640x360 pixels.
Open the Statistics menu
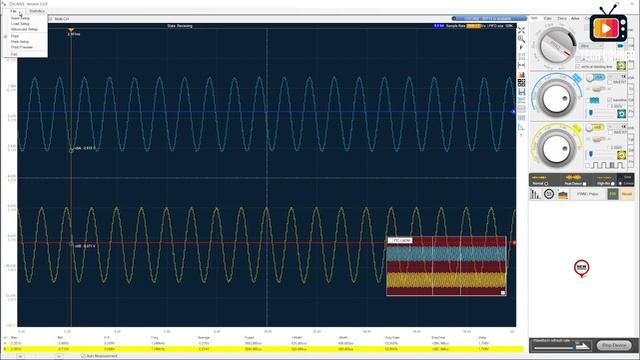pyautogui.click(x=37, y=11)
